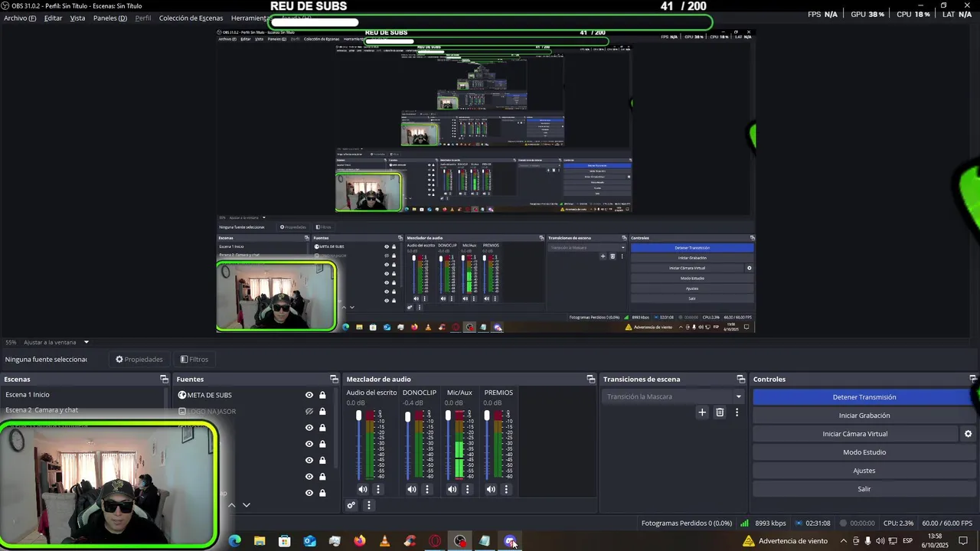
Task: Move selected source down with arrow icon
Action: click(x=246, y=505)
